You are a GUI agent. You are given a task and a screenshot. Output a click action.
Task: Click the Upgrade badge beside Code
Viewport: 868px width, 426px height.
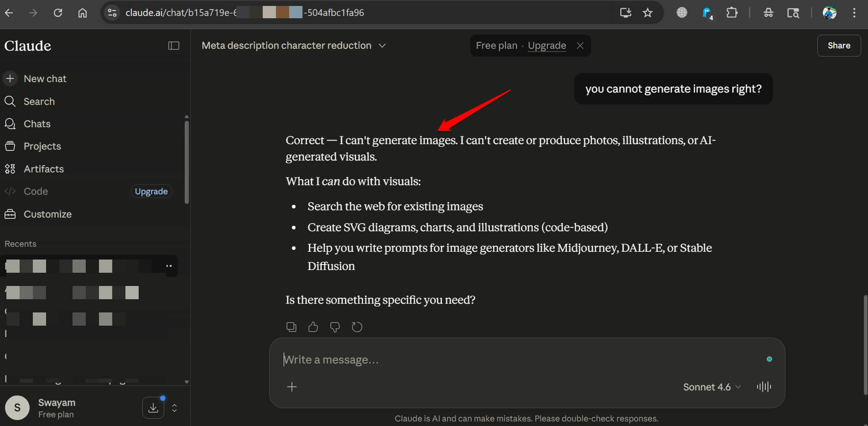(x=151, y=191)
